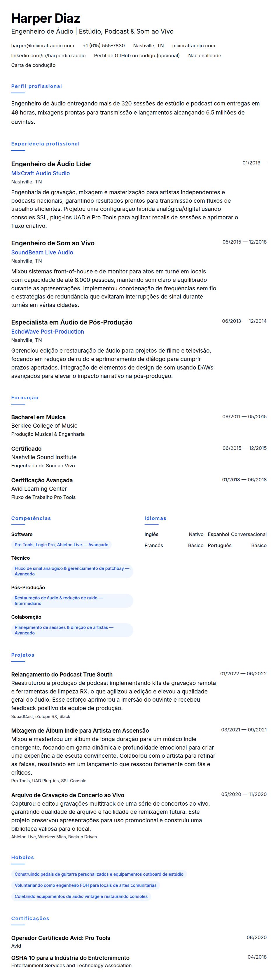Open linkedin.com/in/harperdiazaudio link

48,55
